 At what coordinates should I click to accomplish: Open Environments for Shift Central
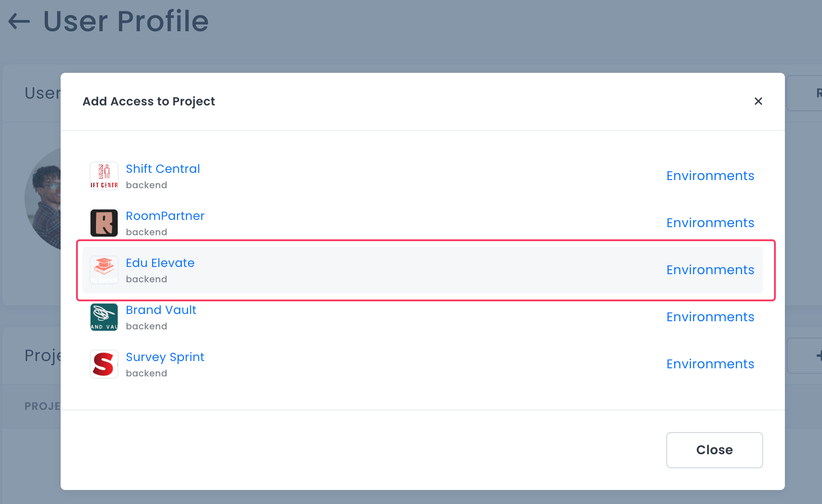tap(710, 176)
